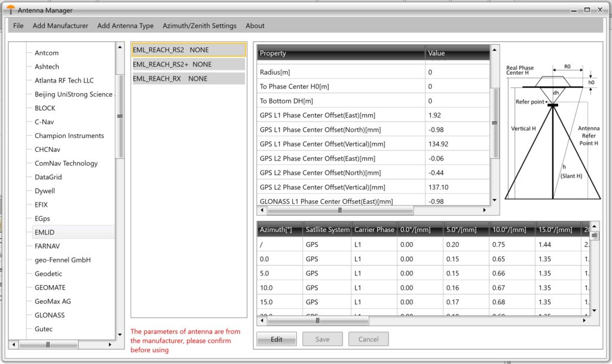This screenshot has width=612, height=364.
Task: Click the Azimuth[°] column header
Action: point(279,230)
